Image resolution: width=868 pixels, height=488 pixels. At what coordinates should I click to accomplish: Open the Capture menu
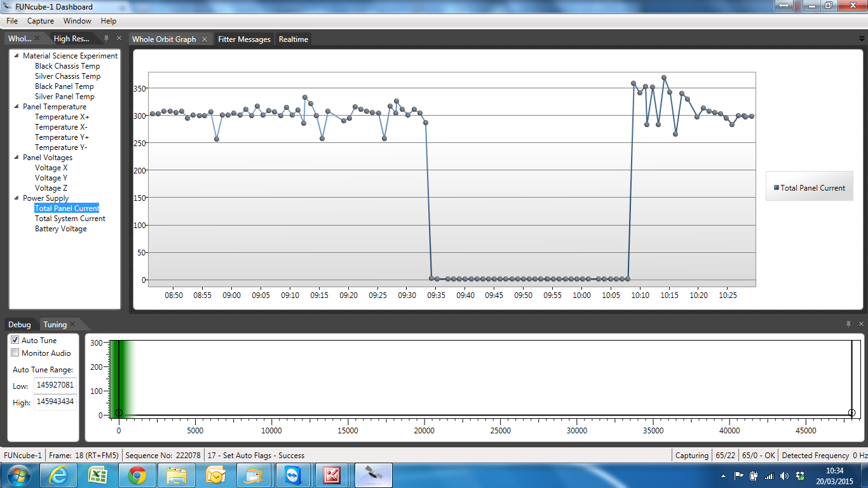(x=40, y=21)
